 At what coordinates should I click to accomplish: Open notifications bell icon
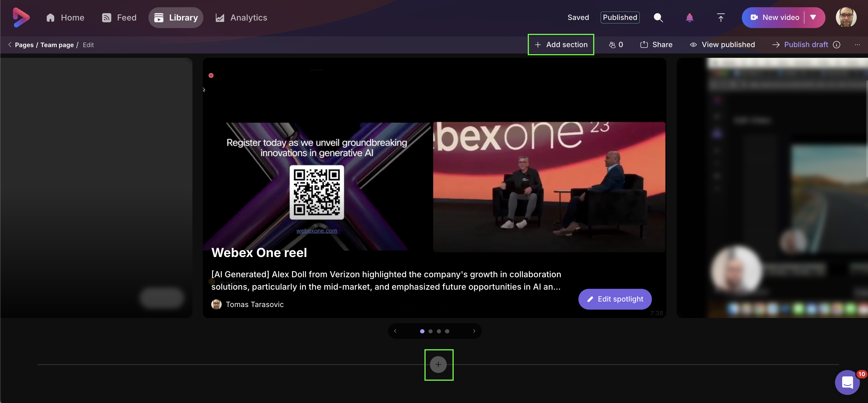[x=689, y=18]
